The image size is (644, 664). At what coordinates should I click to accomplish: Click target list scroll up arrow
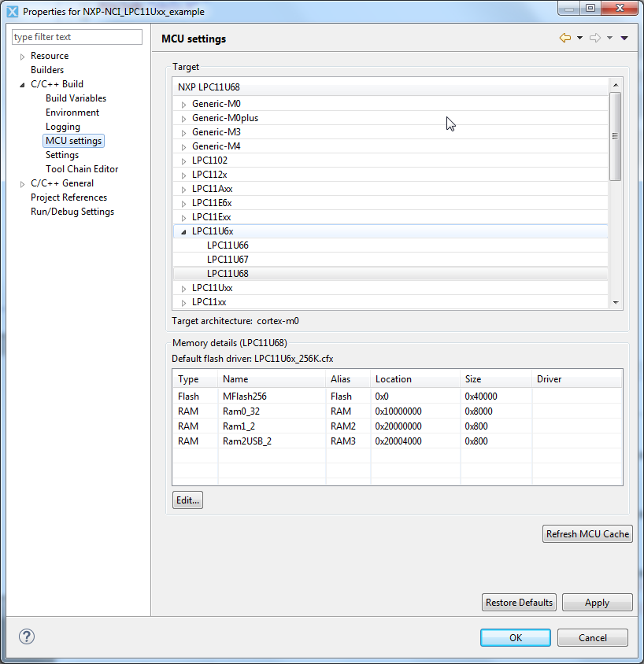point(616,85)
